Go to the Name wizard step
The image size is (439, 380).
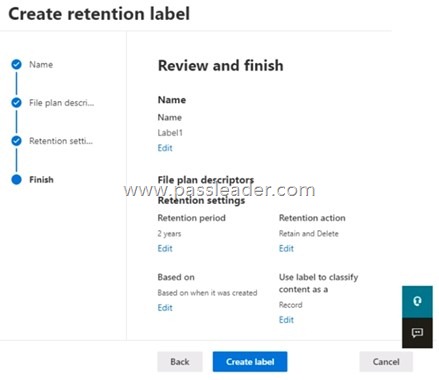(41, 65)
